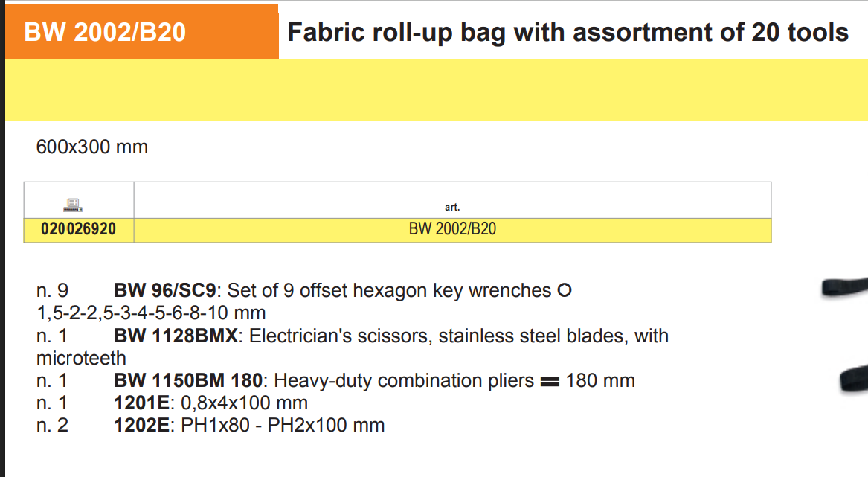Screen dimensions: 868x477
Task: Click the '1,5-2-2,5-3-4-5-6-8-10 mm' sizes line
Action: 151,313
